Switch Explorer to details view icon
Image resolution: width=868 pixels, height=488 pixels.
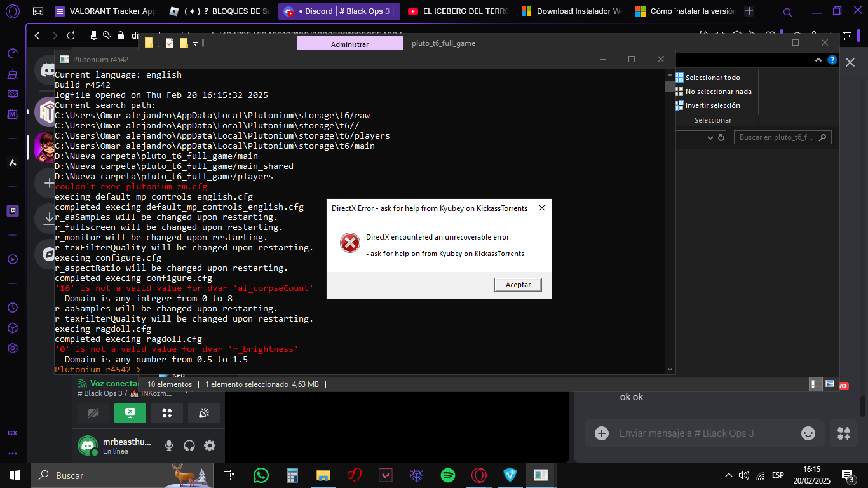click(817, 384)
